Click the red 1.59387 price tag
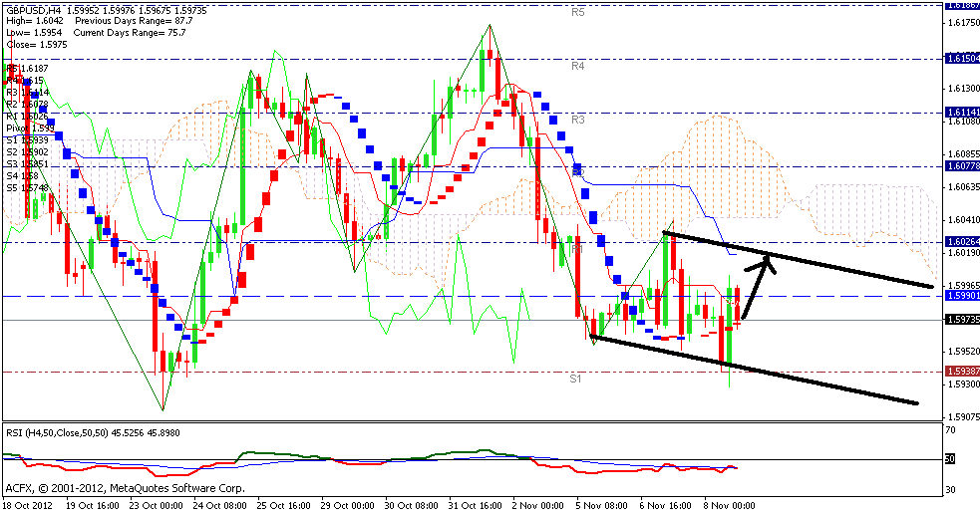The height and width of the screenshot is (513, 980). [962, 371]
